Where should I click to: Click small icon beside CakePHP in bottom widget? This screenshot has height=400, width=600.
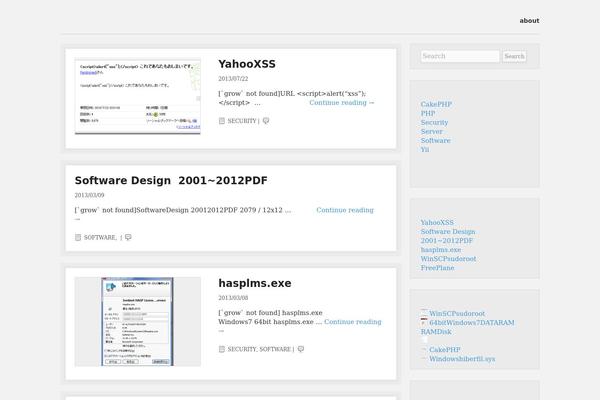424,349
